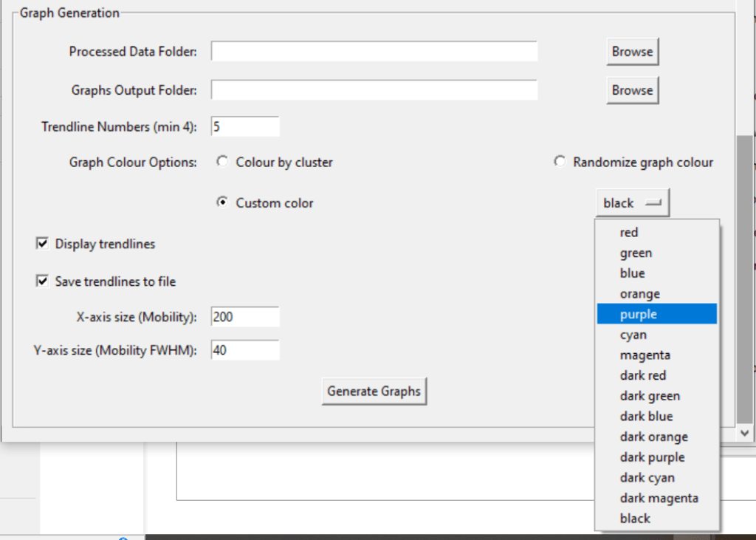This screenshot has width=756, height=540.
Task: Pick cyan from the dropdown list
Action: [x=633, y=335]
